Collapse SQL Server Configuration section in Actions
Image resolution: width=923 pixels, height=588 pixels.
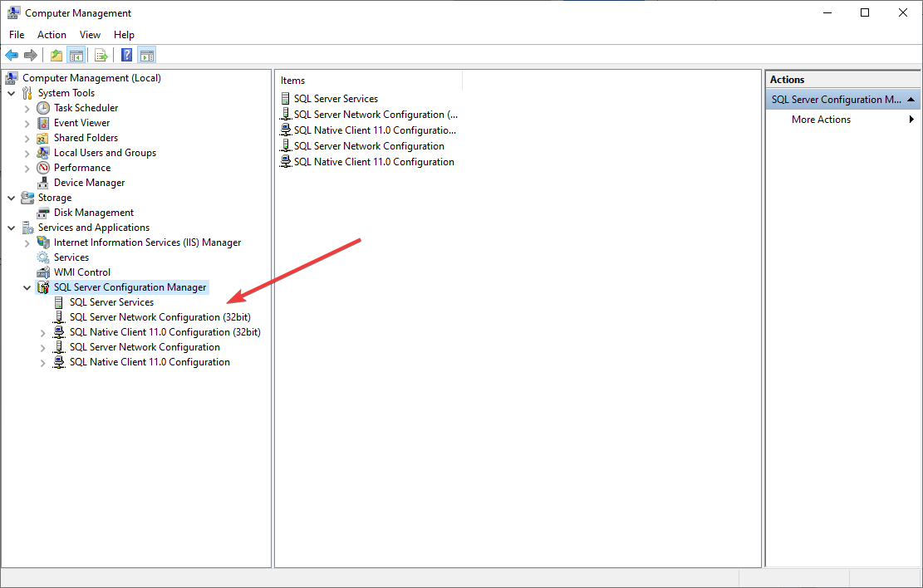(x=911, y=100)
